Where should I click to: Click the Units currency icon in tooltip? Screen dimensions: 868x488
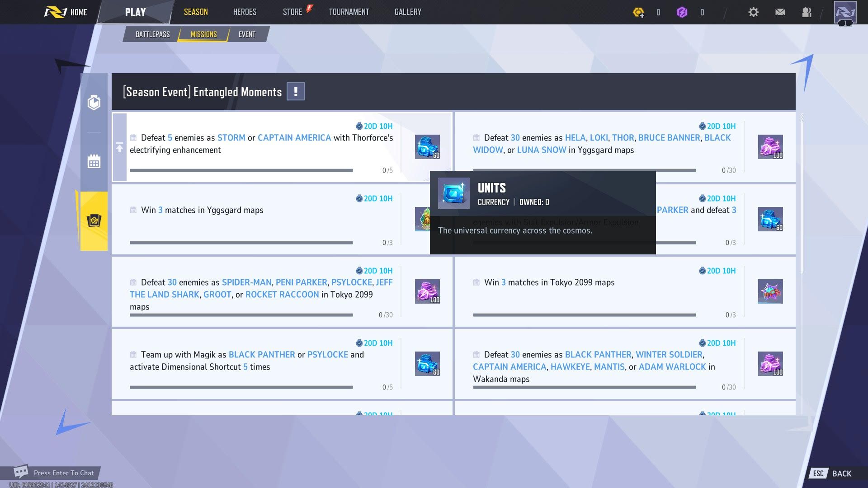coord(454,193)
